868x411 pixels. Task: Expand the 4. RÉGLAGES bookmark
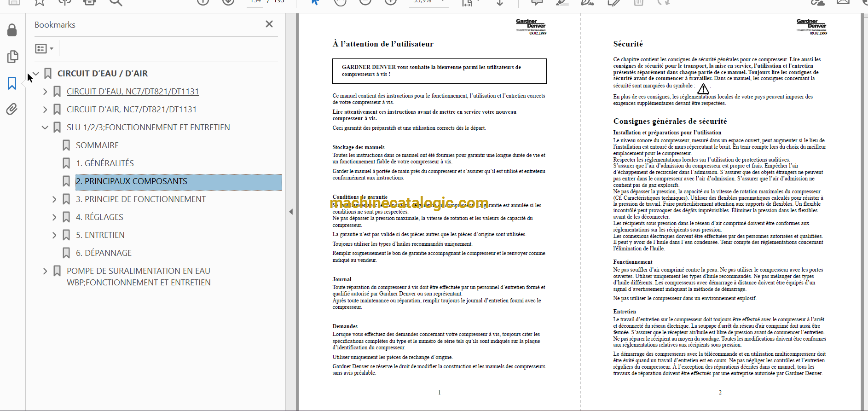(x=54, y=217)
